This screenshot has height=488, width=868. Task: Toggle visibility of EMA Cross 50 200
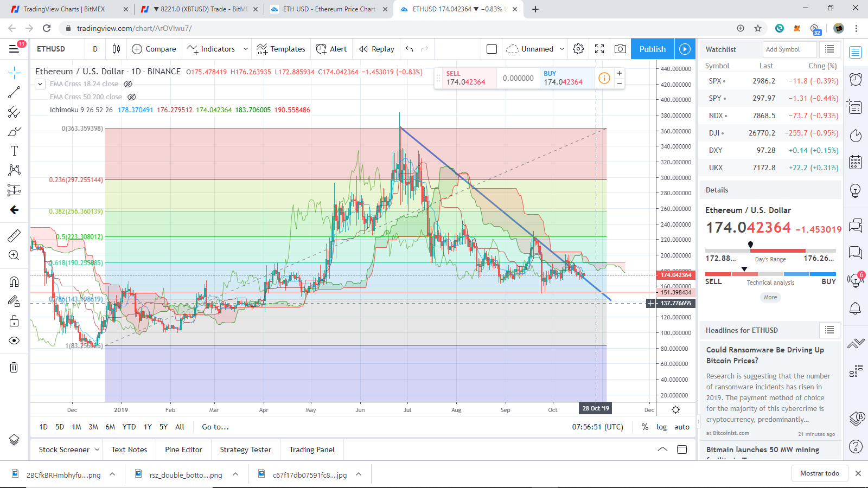coord(131,97)
